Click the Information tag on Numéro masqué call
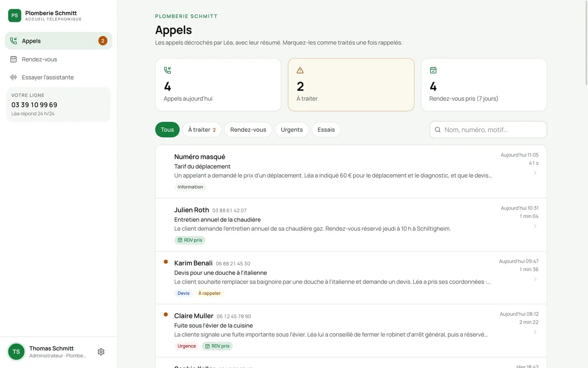The width and height of the screenshot is (588, 368). (x=190, y=187)
